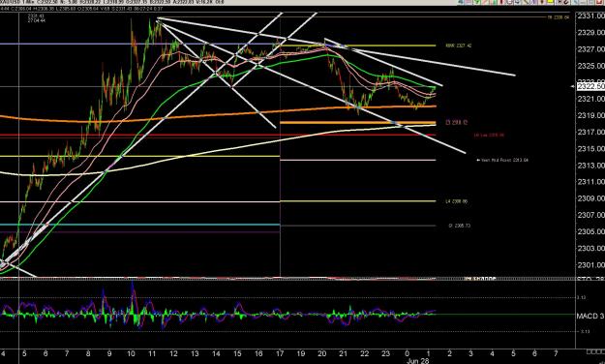
Task: Click the 2305.73 level label
Action: [459, 226]
